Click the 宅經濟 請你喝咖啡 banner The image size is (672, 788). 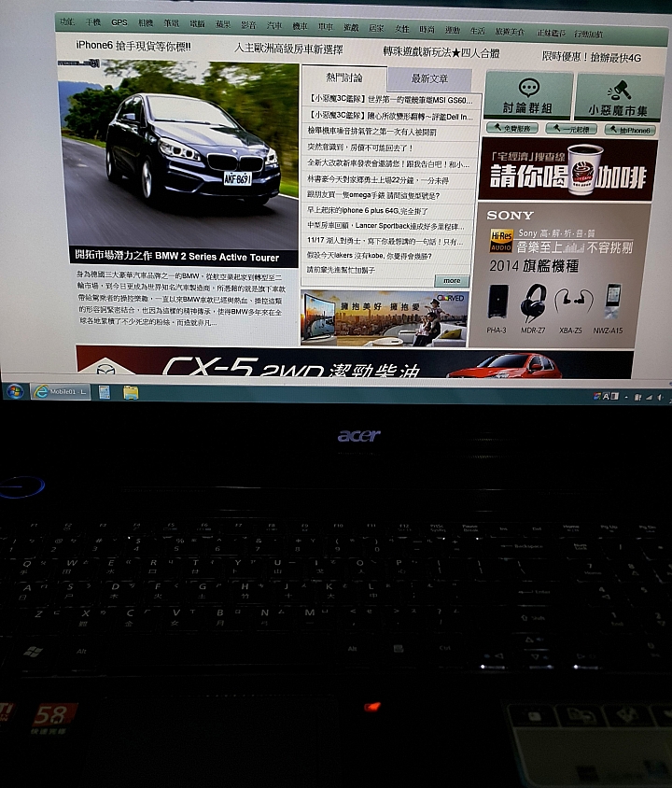click(567, 169)
